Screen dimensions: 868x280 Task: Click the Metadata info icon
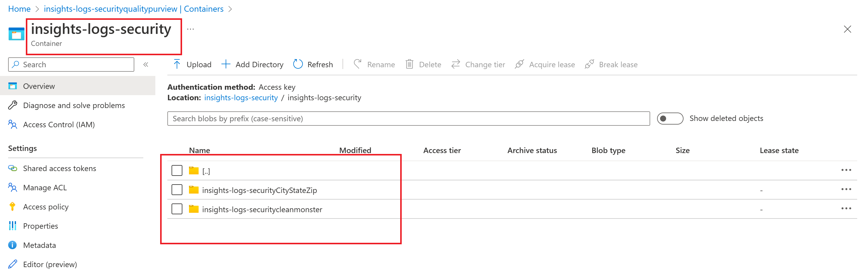coord(12,245)
